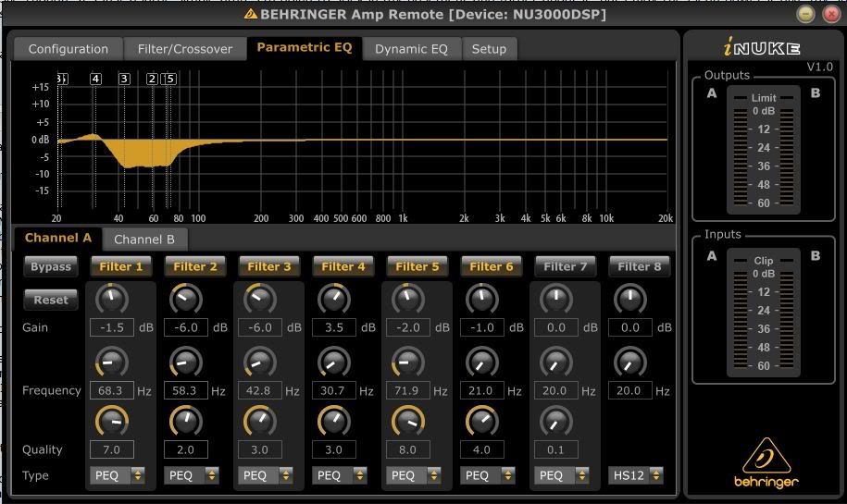This screenshot has height=504, width=847.
Task: Click Filter 1 frequency knob
Action: point(112,363)
